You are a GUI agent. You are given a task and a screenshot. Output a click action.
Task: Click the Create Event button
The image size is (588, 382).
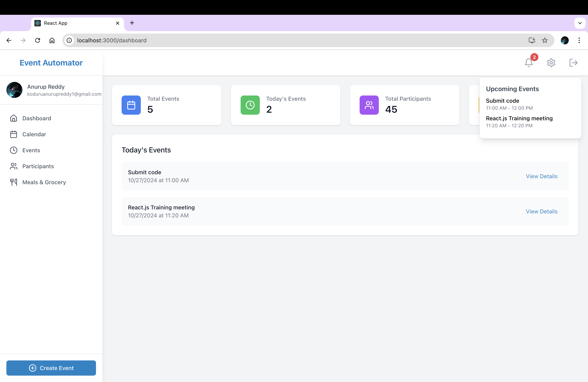[51, 368]
